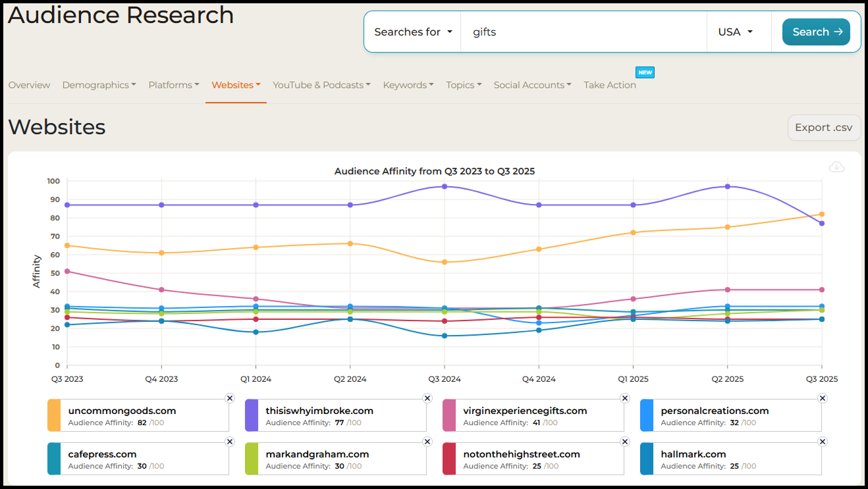The width and height of the screenshot is (868, 489).
Task: Expand the Demographics menu
Action: pos(99,85)
